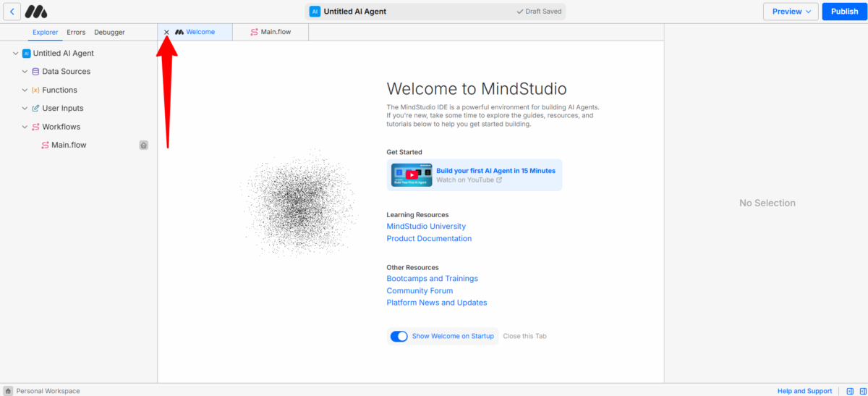Click Build your first AI Agent link
The image size is (868, 396).
(495, 171)
